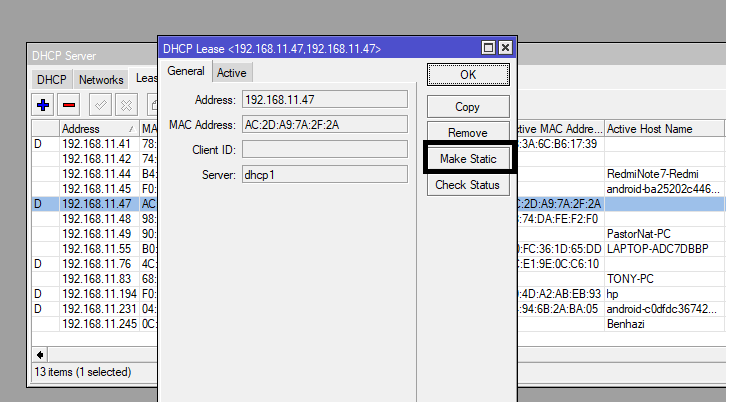Select the General tab
The image size is (730, 402).
[x=186, y=71]
